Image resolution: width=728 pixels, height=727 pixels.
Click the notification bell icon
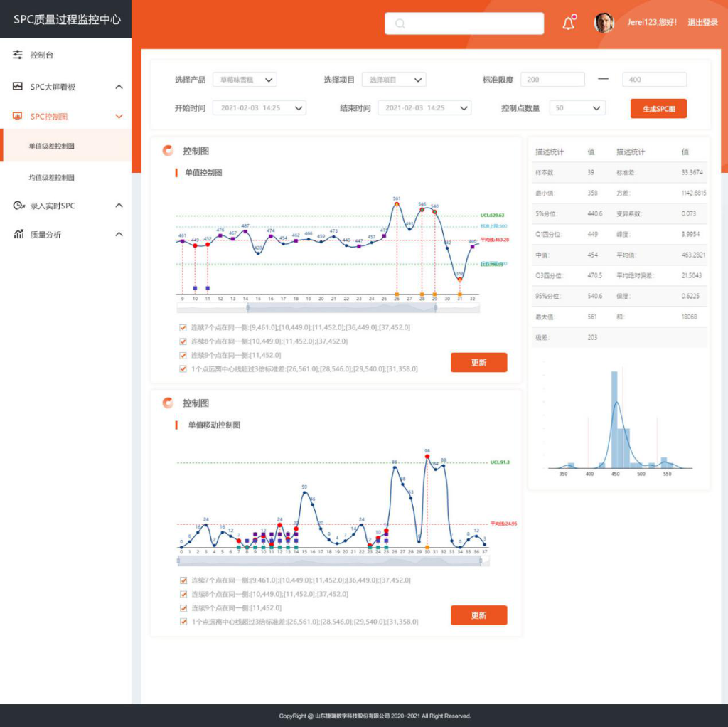568,23
